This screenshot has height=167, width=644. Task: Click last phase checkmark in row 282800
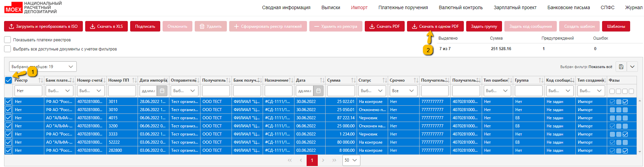[625, 150]
